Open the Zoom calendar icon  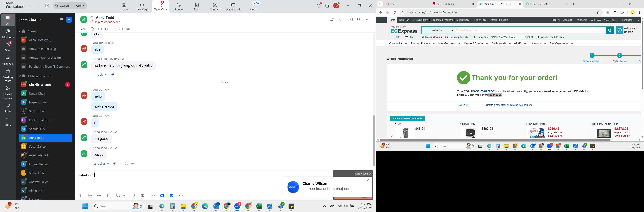(x=327, y=5)
